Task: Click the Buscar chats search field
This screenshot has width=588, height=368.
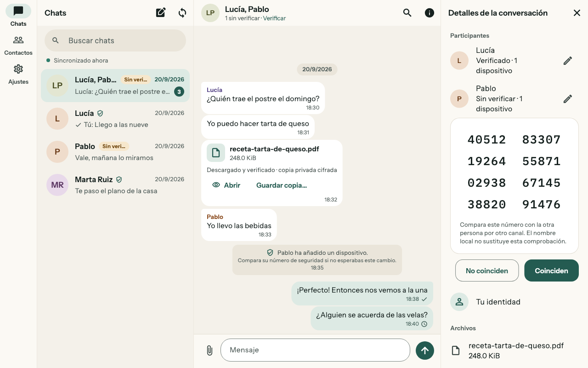Action: point(115,40)
